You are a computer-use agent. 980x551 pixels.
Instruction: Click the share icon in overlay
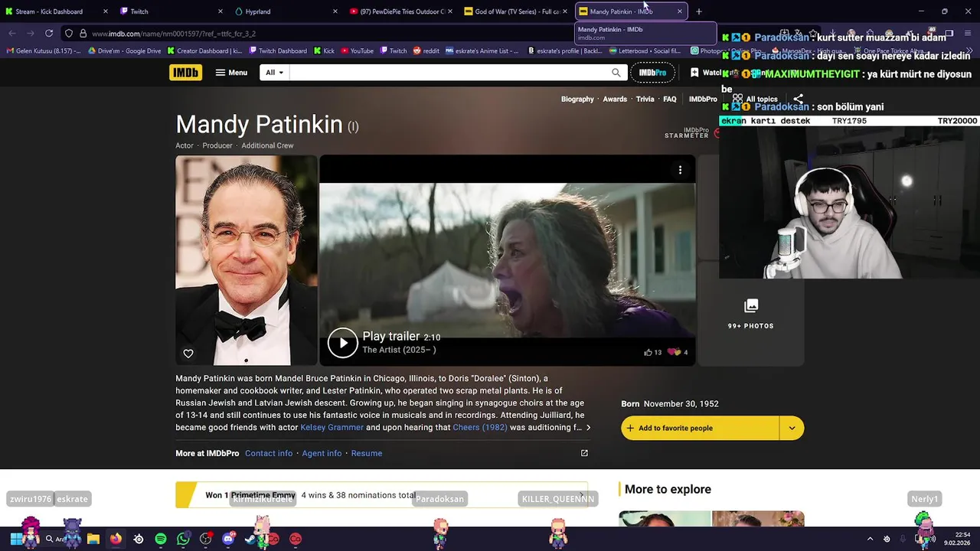798,99
